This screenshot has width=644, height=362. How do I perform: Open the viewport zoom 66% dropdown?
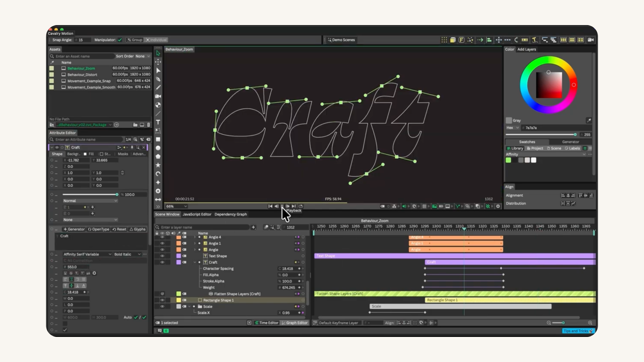coord(176,206)
